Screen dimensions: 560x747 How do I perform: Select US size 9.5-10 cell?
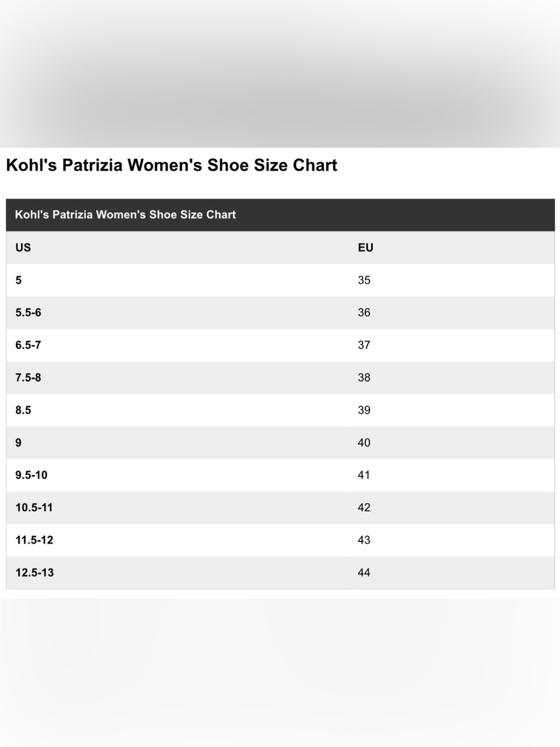[x=177, y=475]
